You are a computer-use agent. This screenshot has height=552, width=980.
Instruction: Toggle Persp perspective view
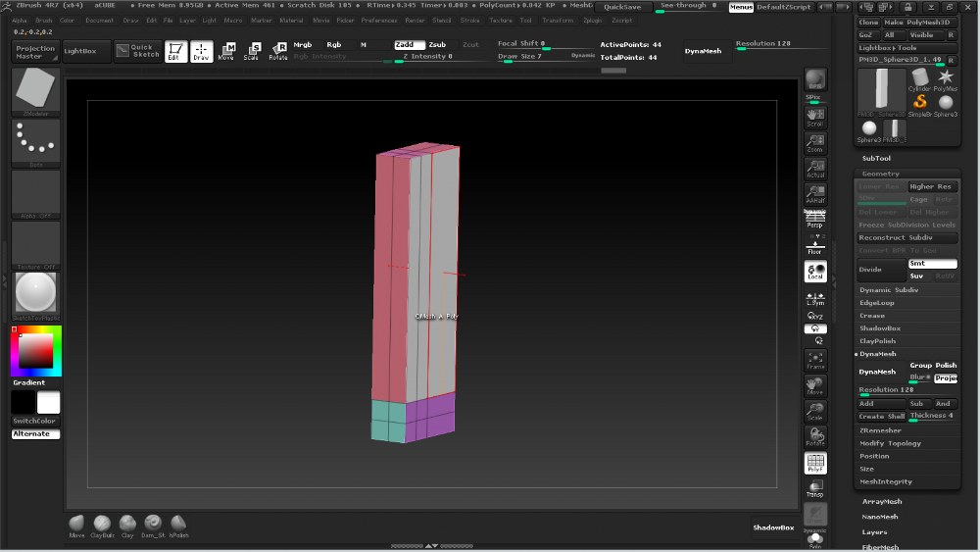(815, 219)
